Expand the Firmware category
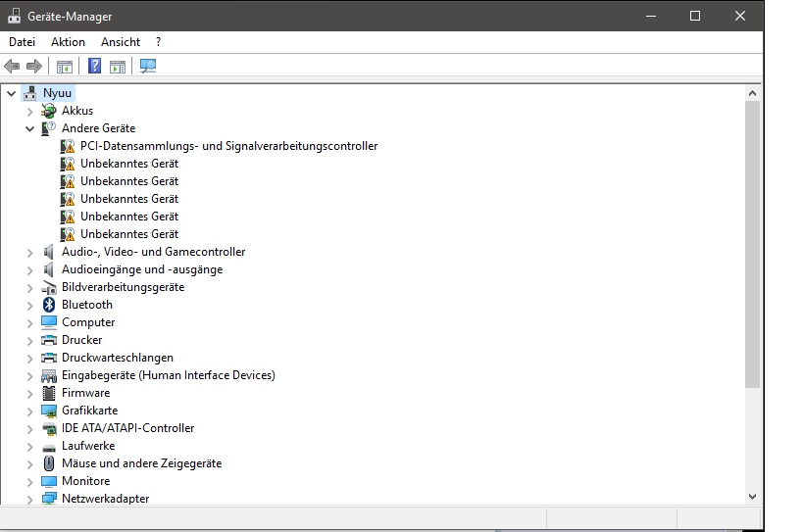Image resolution: width=803 pixels, height=532 pixels. tap(29, 394)
